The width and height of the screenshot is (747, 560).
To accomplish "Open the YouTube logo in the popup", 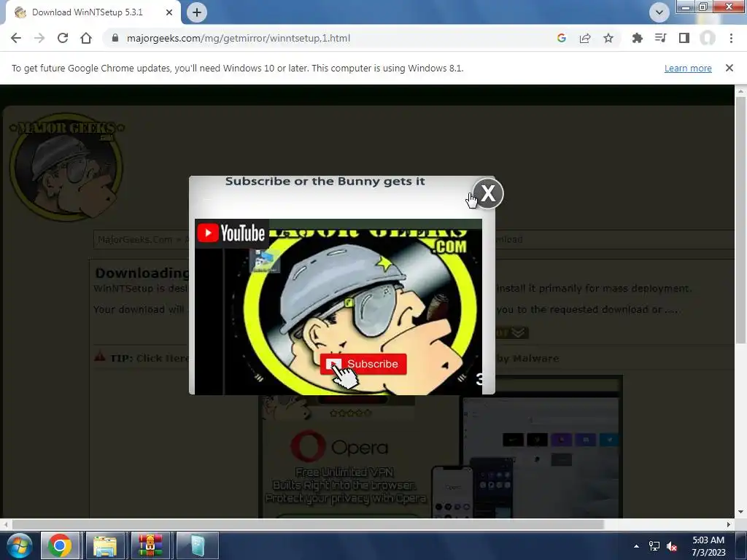I will (231, 233).
